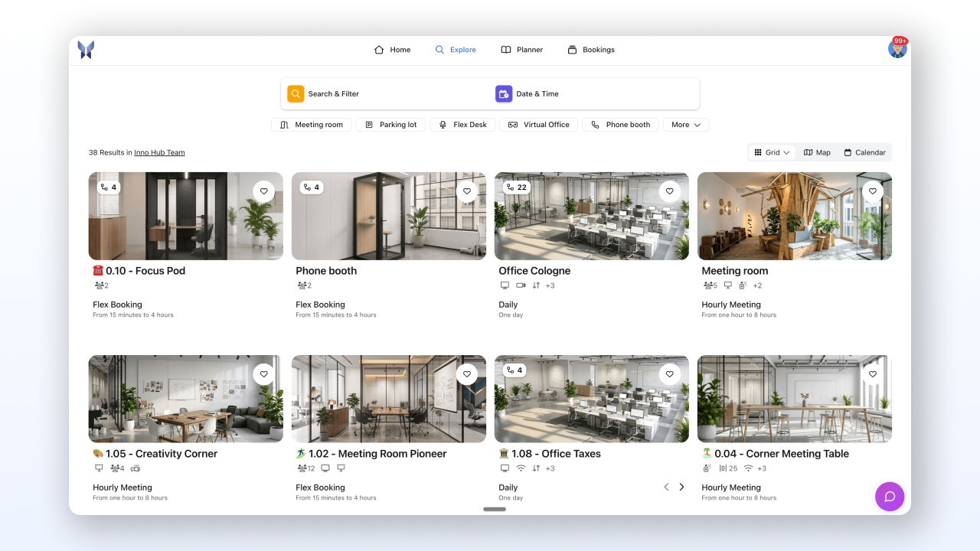Favorite the 1.08 - Office Taxes card
980x551 pixels.
coord(669,374)
